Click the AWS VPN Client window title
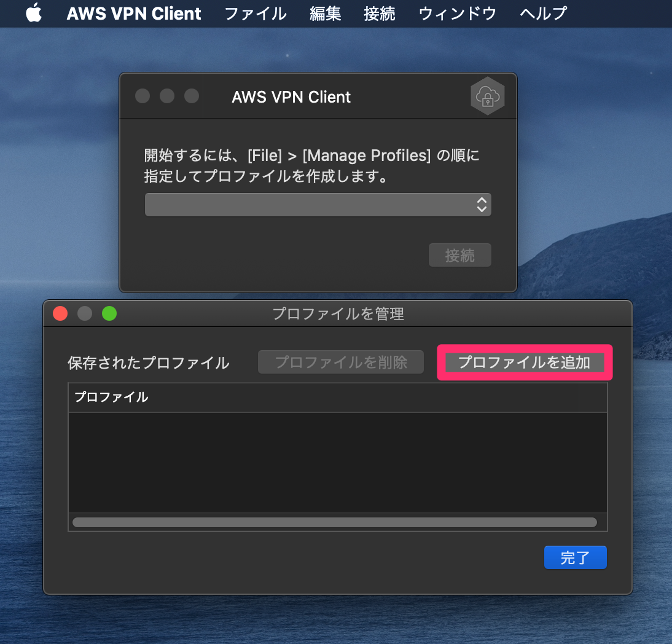672x644 pixels. [x=291, y=97]
